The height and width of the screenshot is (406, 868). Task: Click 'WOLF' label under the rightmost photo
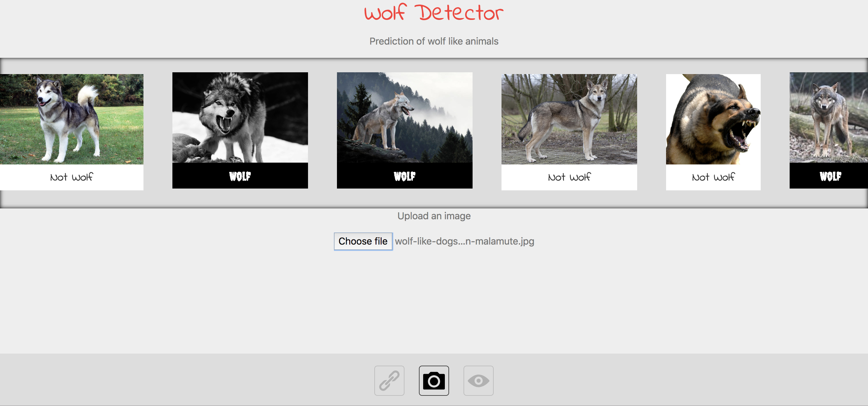[830, 176]
